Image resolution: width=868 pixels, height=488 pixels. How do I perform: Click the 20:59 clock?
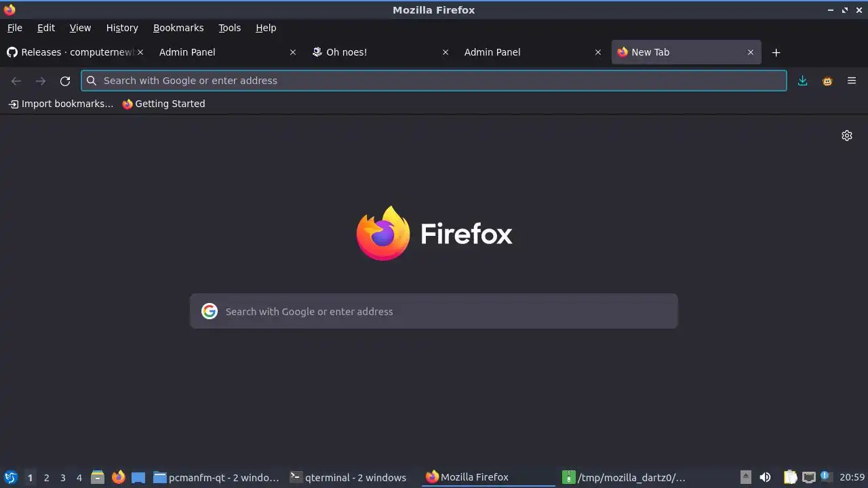(852, 477)
